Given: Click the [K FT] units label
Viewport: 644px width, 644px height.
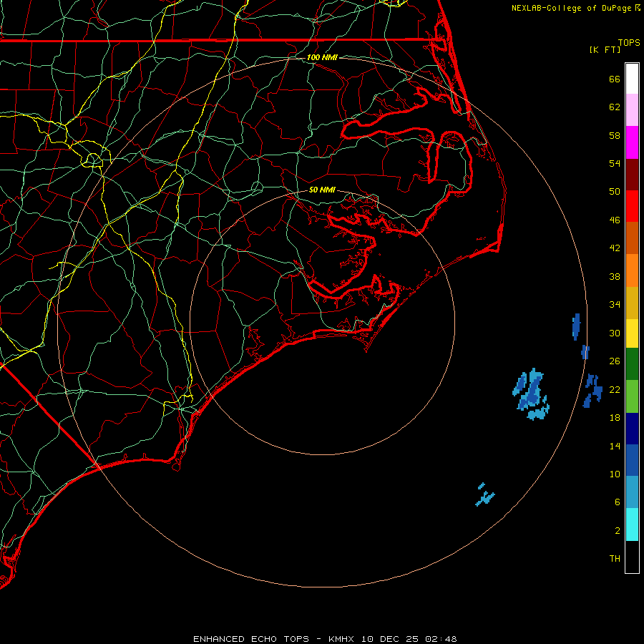Looking at the screenshot, I should coord(605,49).
